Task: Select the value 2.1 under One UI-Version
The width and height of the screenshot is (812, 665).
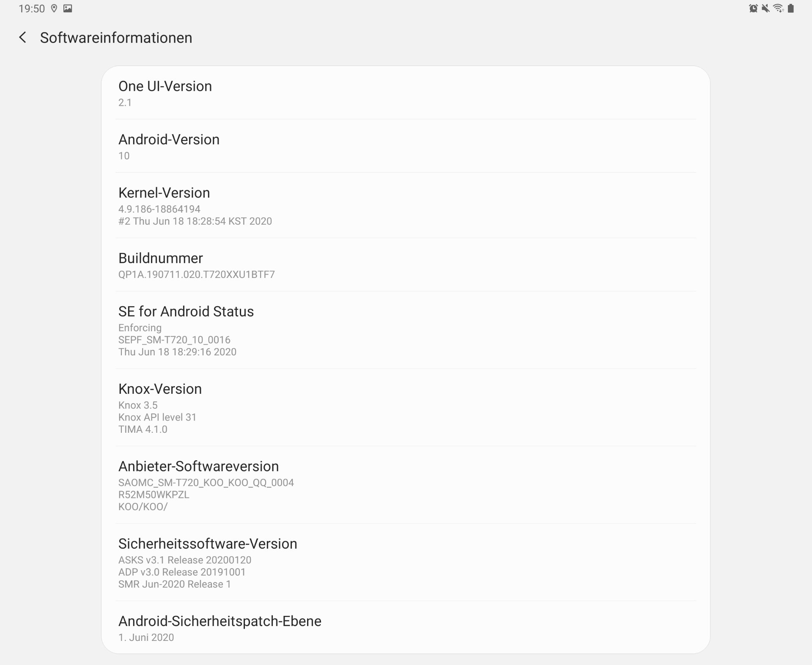Action: click(x=125, y=102)
